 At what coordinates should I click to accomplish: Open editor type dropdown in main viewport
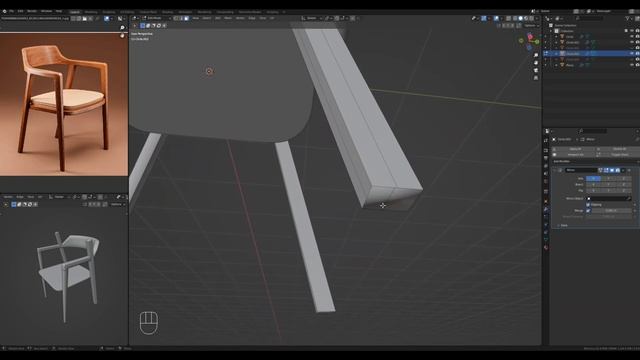click(x=135, y=18)
